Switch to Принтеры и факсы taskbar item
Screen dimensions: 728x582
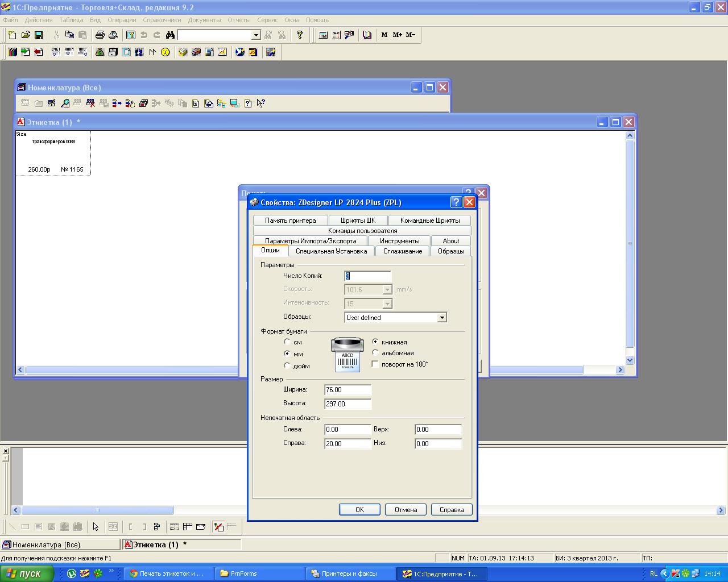[351, 573]
